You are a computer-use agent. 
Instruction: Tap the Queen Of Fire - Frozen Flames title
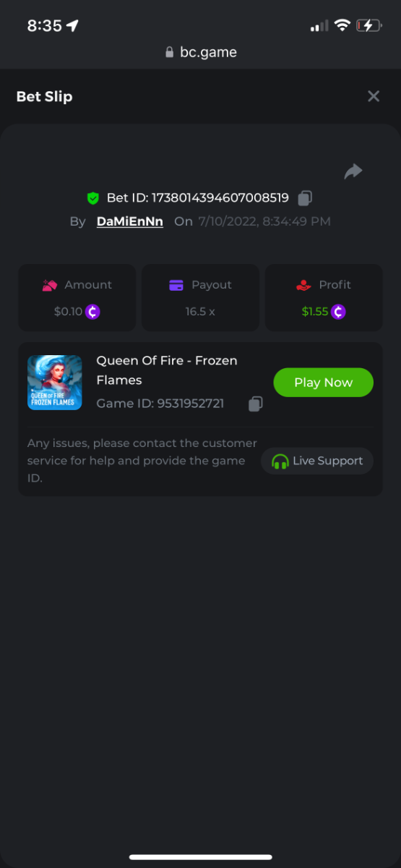tap(167, 370)
